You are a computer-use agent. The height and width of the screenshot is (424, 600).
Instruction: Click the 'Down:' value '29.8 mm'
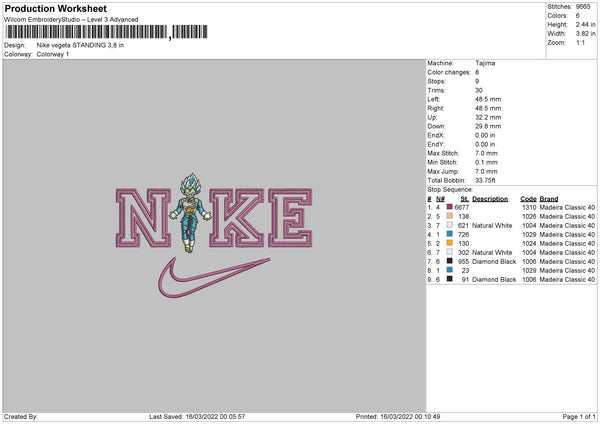click(488, 126)
